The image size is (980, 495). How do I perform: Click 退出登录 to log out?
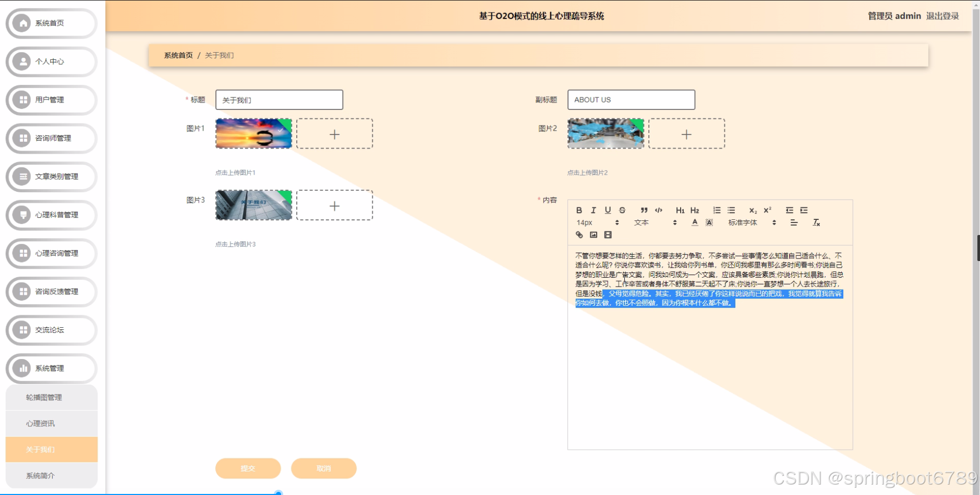tap(942, 16)
